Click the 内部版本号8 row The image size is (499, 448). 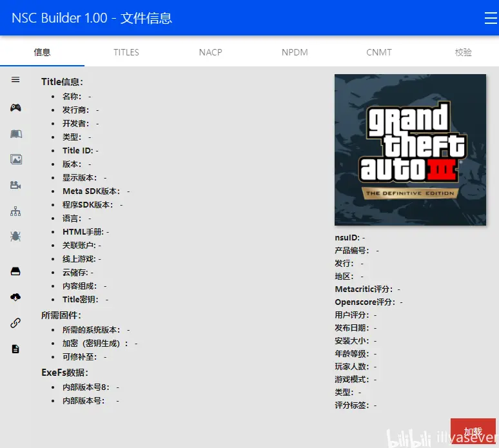(91, 387)
